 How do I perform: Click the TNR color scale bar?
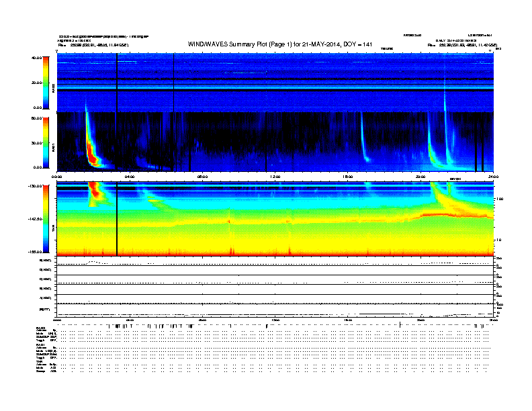coord(46,219)
